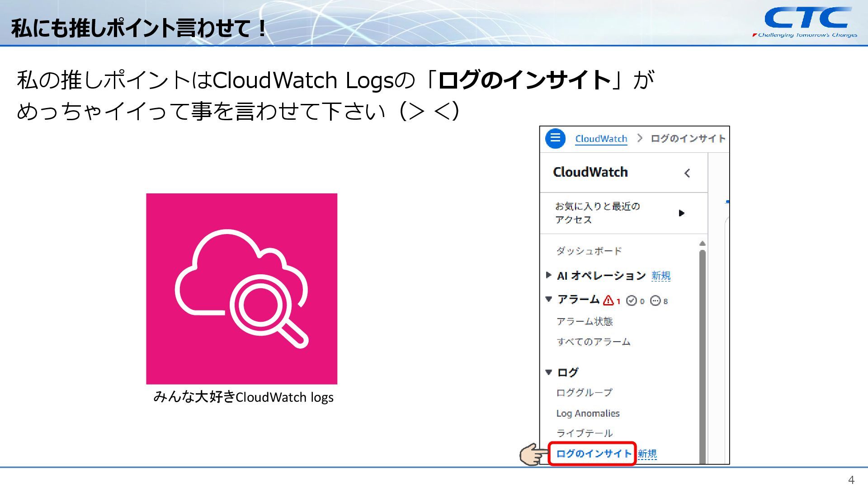Open ログのインサイト in the sidebar

tap(594, 454)
